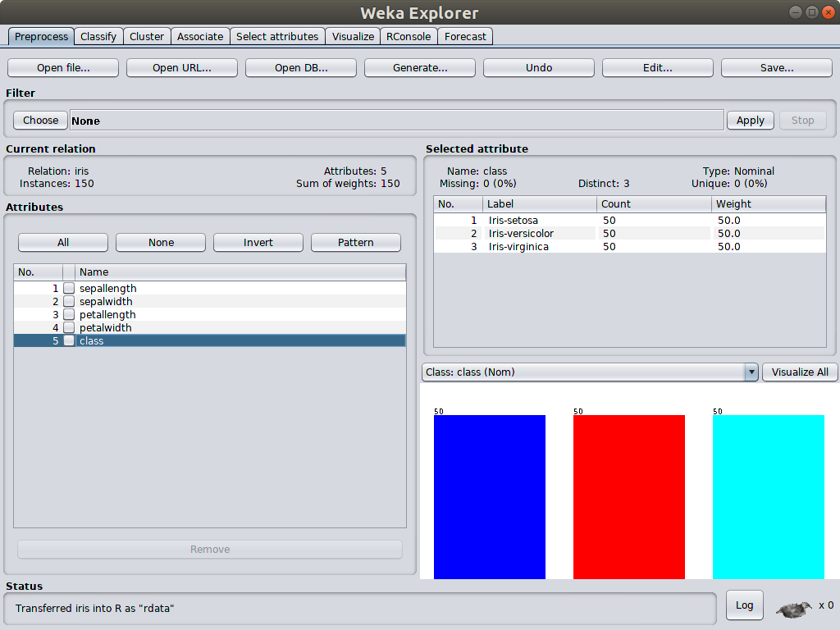Image resolution: width=840 pixels, height=630 pixels.
Task: Open the Visualize tab
Action: pos(353,36)
